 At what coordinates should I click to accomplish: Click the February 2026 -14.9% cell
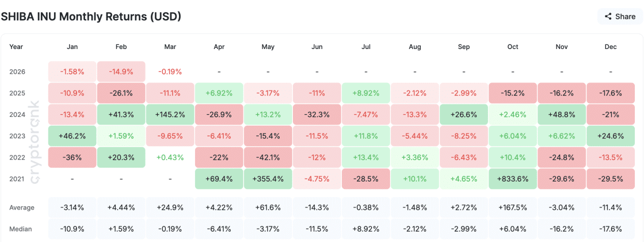(x=121, y=72)
